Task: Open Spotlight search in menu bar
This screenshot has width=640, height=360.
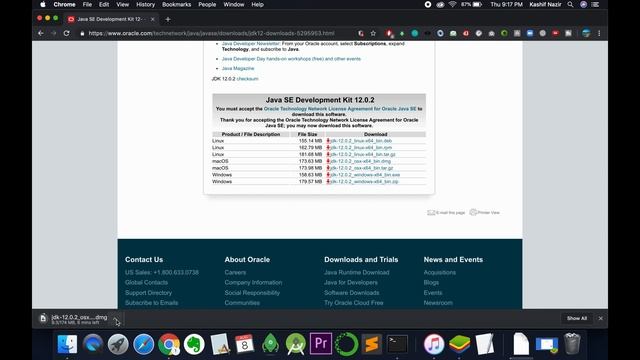Action: click(570, 4)
